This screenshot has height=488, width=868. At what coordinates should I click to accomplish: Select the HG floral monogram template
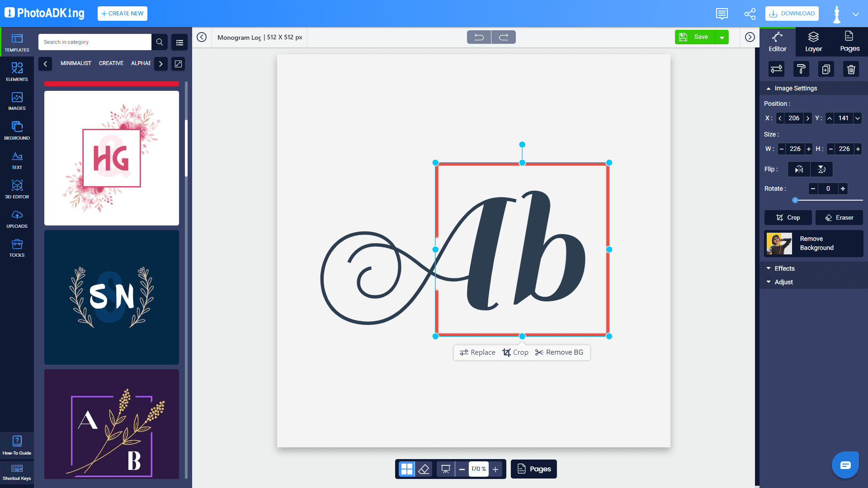click(x=112, y=158)
